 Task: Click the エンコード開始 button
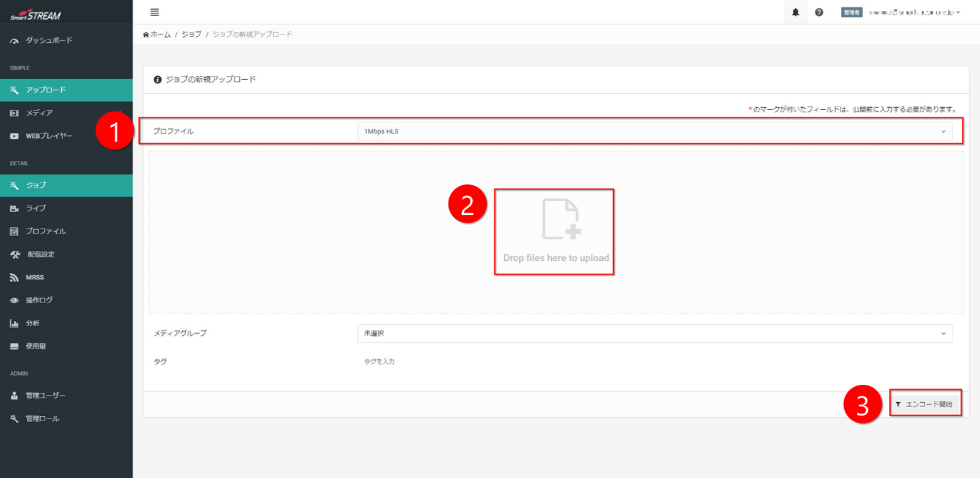click(x=924, y=405)
